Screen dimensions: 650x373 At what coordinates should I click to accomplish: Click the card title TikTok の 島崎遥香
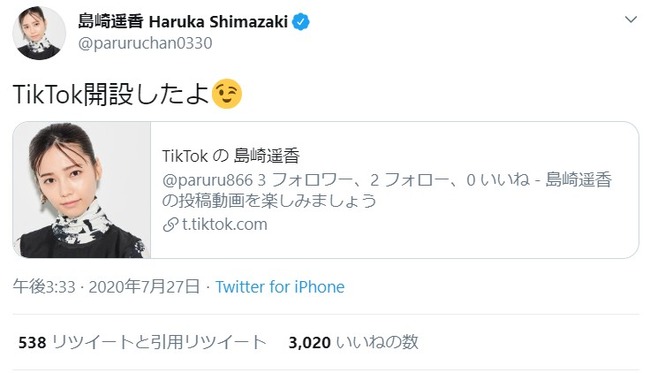231,156
